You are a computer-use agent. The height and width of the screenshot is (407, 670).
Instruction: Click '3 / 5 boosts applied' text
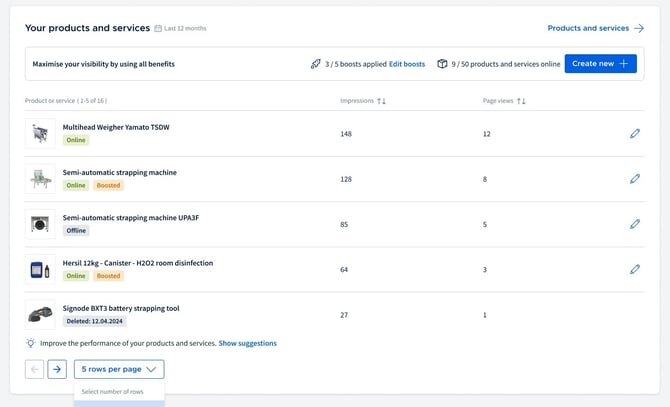pos(356,64)
